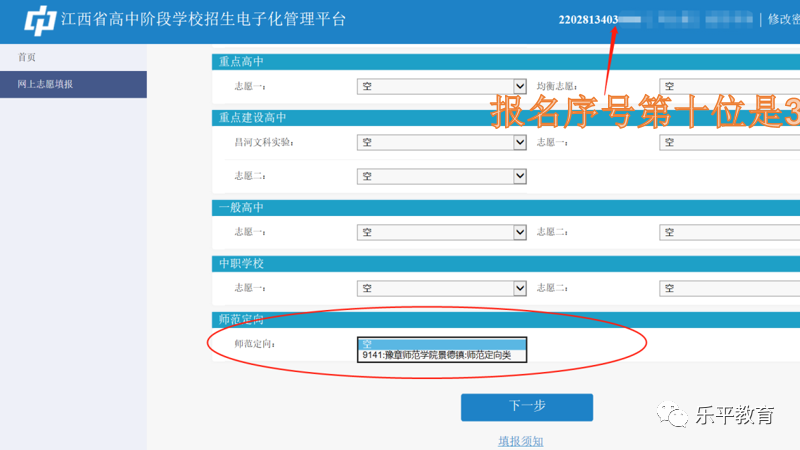Screen dimensions: 800x450
Task: Expand 志愿一 dropdown under 重点高中
Action: click(x=441, y=87)
